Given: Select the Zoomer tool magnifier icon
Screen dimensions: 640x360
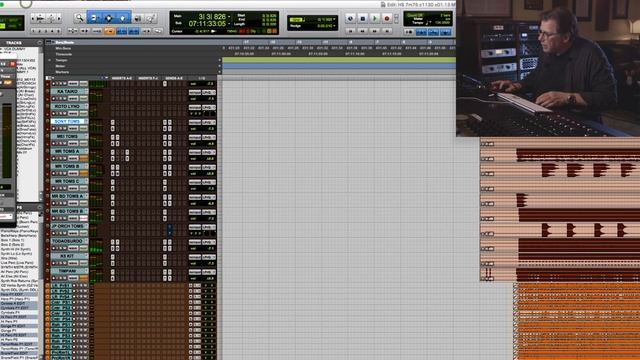Looking at the screenshot, I should click(x=79, y=18).
